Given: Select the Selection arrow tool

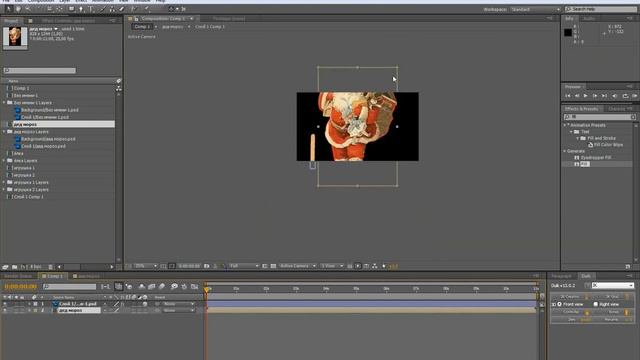Looking at the screenshot, I should click(8, 9).
